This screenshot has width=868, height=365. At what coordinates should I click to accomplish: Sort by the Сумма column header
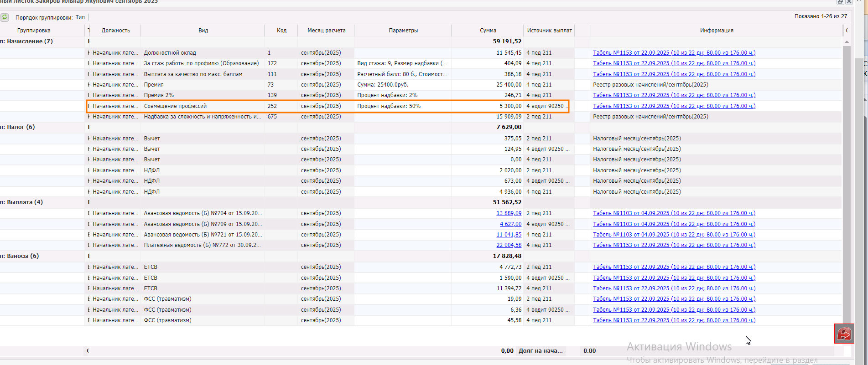(x=488, y=31)
